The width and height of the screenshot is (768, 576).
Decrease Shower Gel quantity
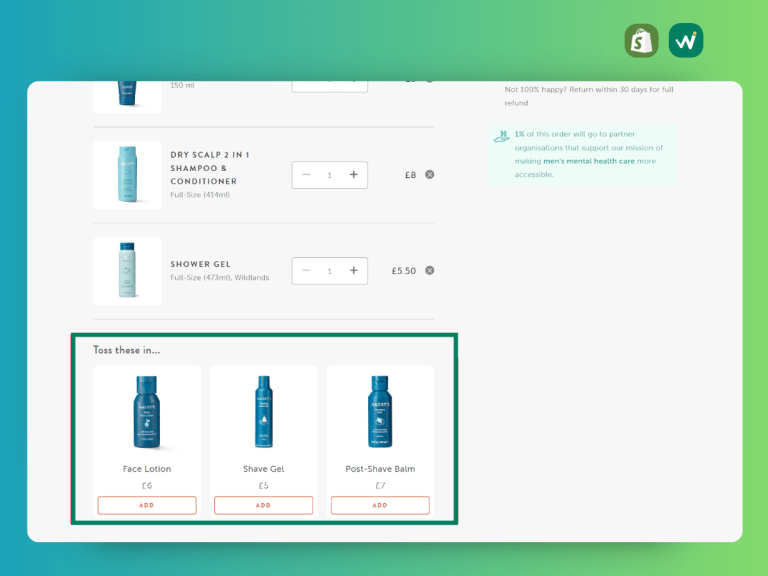(306, 271)
